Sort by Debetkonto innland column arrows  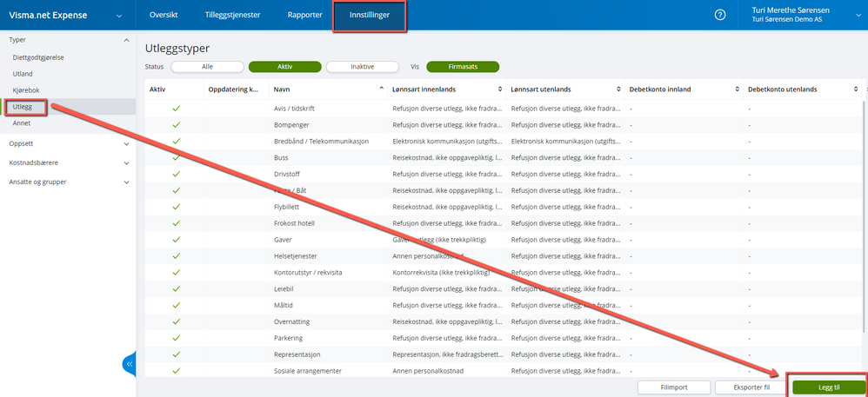(x=738, y=89)
